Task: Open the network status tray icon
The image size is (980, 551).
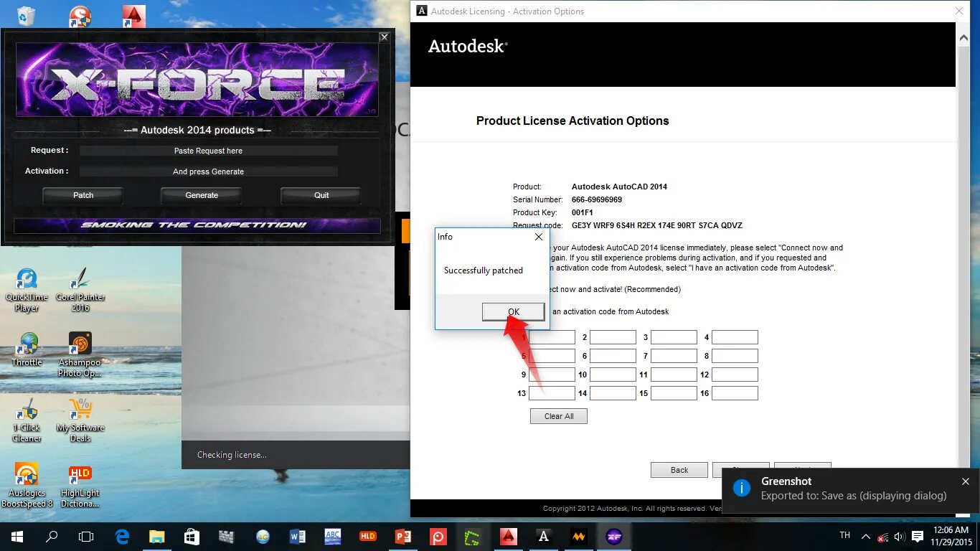Action: click(882, 536)
